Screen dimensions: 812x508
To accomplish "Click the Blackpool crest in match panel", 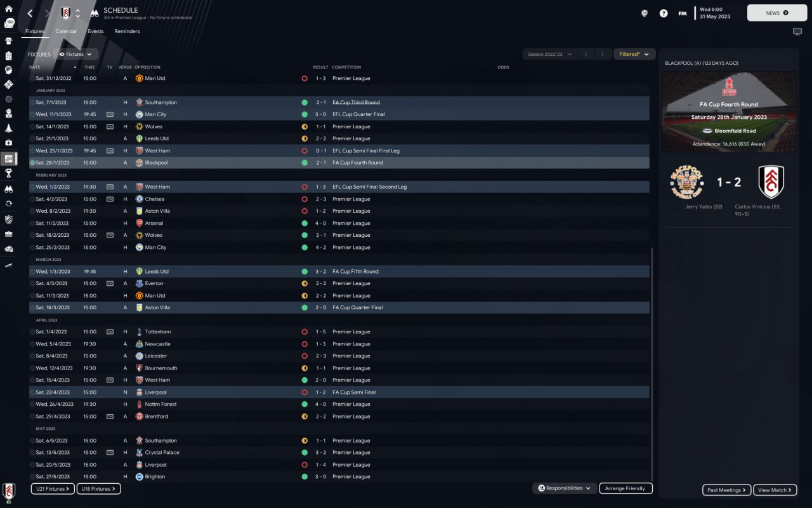I will (x=686, y=182).
